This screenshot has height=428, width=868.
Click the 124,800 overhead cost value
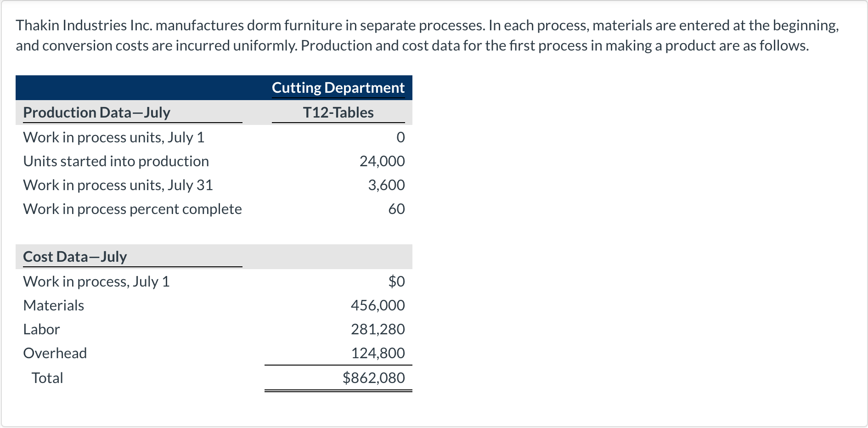[x=378, y=353]
